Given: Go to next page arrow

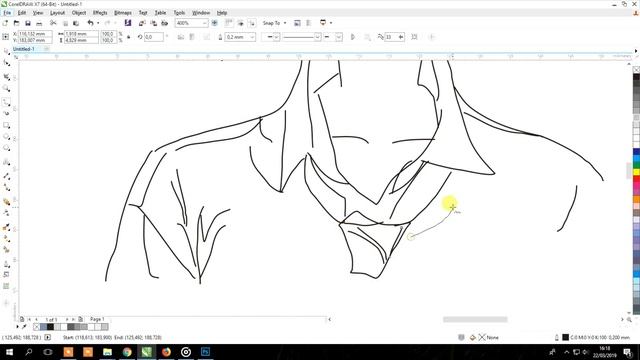Looking at the screenshot, I should 67,319.
